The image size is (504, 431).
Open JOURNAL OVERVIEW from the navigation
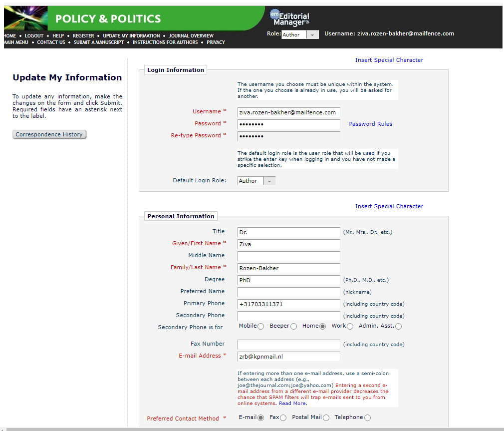pos(191,35)
